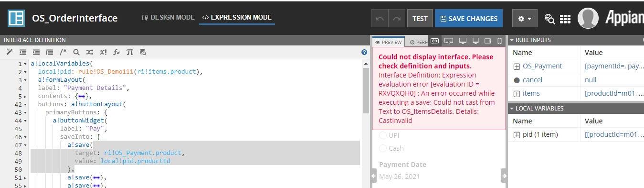644x188 pixels.
Task: Click the items value link
Action: [614, 93]
